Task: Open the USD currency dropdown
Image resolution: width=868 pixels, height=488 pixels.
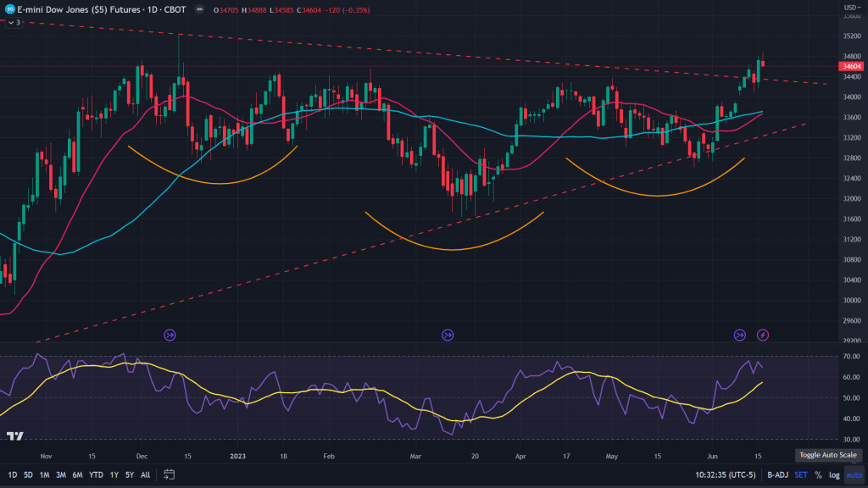Action: click(851, 8)
